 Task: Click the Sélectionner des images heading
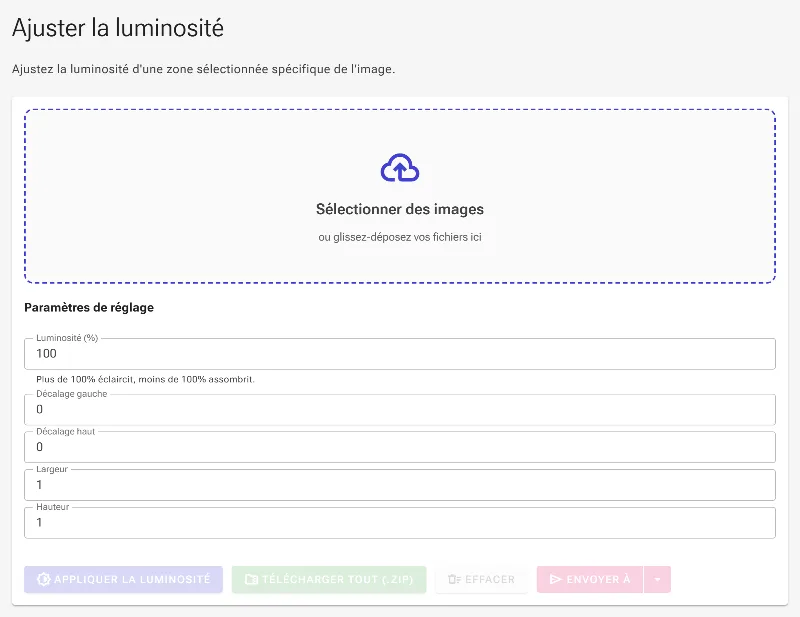pyautogui.click(x=400, y=209)
